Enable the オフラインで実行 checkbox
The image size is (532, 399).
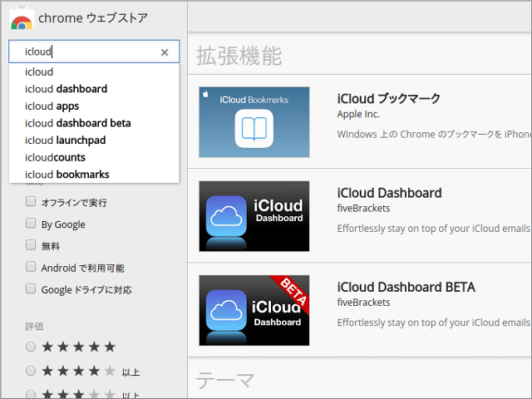[31, 201]
